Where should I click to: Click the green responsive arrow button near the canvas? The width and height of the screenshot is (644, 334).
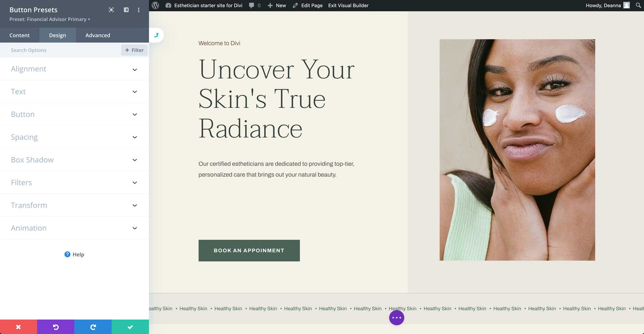pos(156,35)
